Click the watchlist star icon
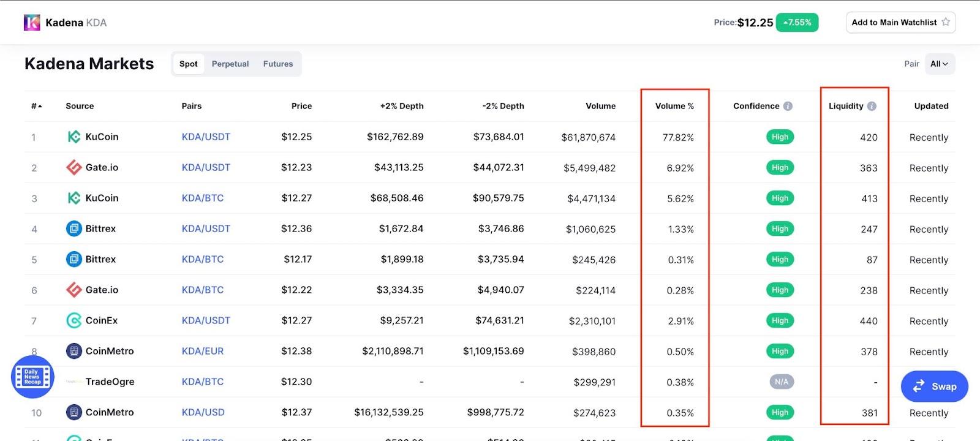The height and width of the screenshot is (441, 980). (946, 22)
